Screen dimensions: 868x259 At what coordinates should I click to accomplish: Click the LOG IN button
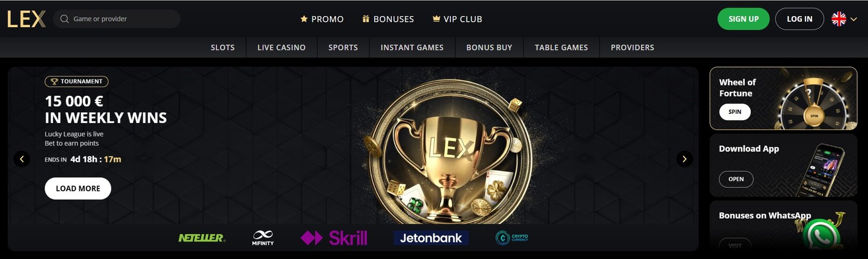(x=800, y=19)
